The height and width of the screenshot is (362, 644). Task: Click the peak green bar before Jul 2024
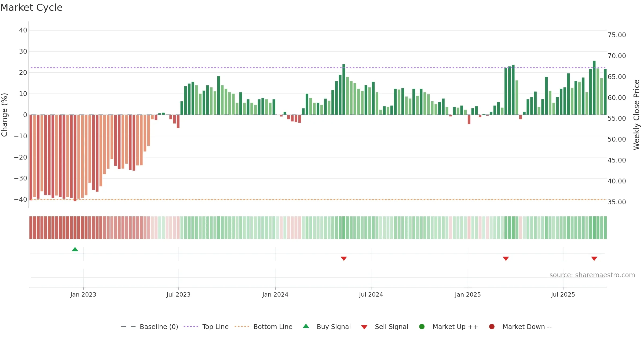(344, 90)
